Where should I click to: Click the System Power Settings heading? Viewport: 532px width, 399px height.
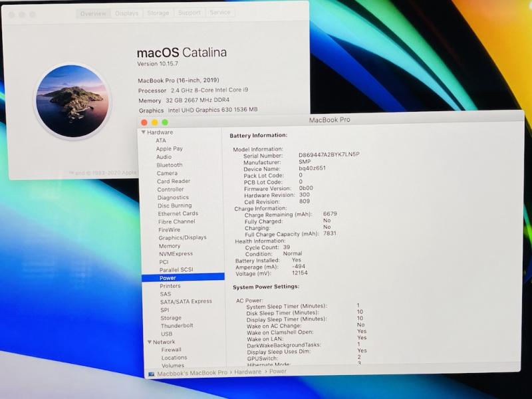[x=266, y=287]
